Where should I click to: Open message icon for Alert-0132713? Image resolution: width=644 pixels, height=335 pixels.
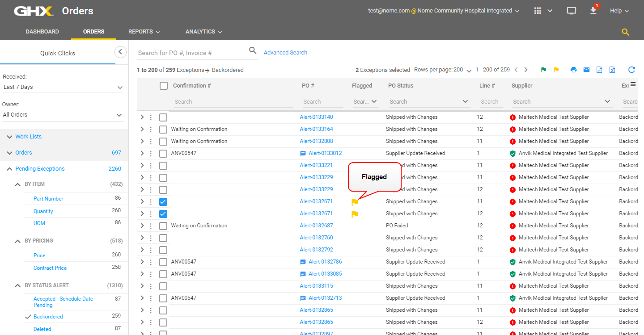303,298
